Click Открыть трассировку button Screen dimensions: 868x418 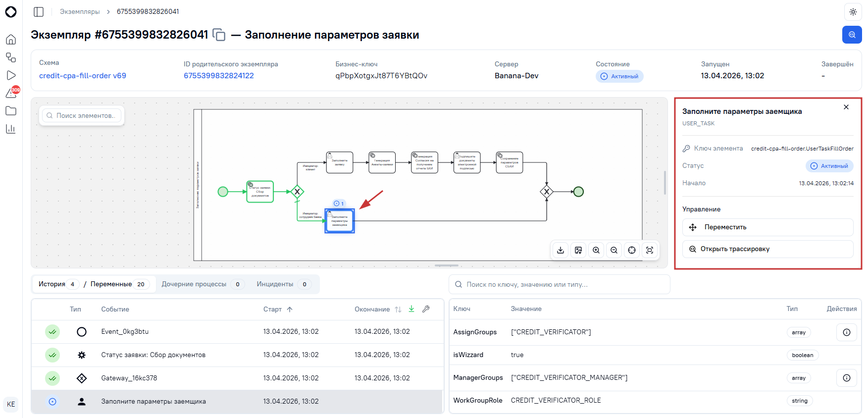coord(767,249)
